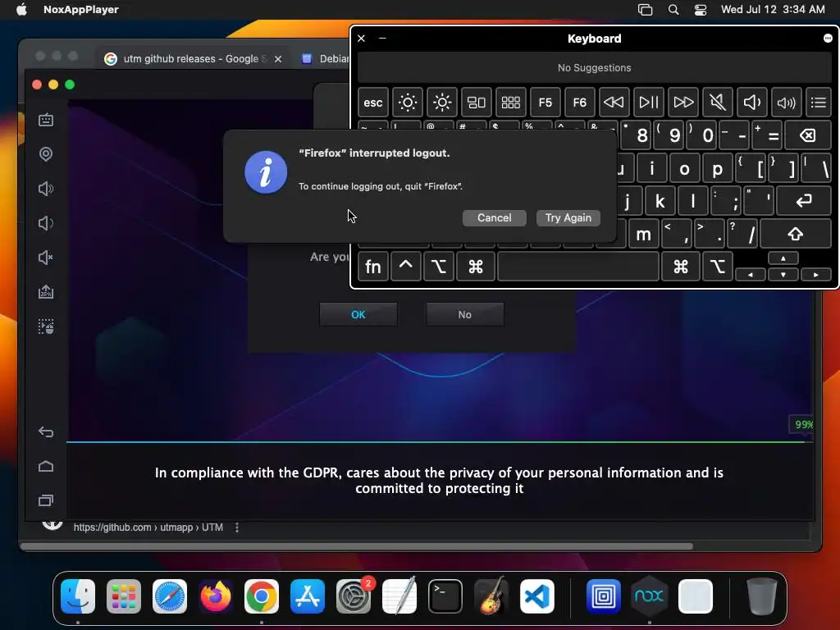Toggle the left command key on the keyboard

coord(475,267)
